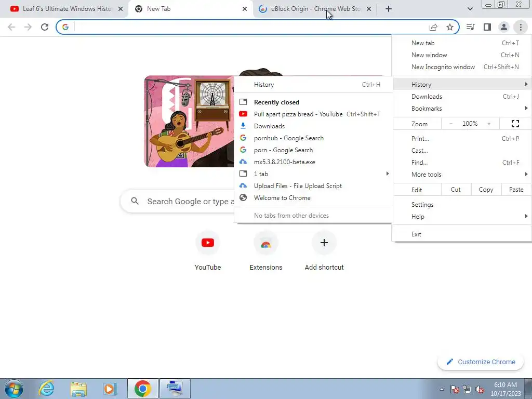This screenshot has width=532, height=399.
Task: Click the three-dot Chrome menu button
Action: [x=521, y=27]
